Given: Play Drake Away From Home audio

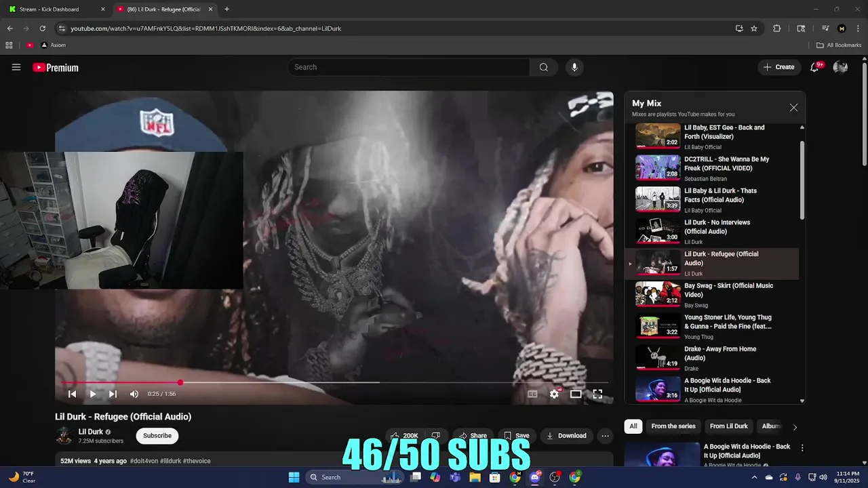Looking at the screenshot, I should click(x=711, y=359).
